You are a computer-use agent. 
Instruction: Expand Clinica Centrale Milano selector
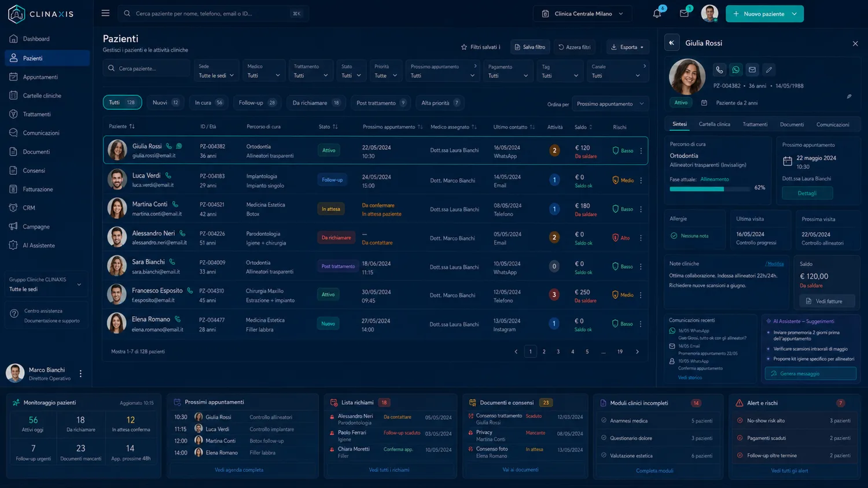point(583,13)
